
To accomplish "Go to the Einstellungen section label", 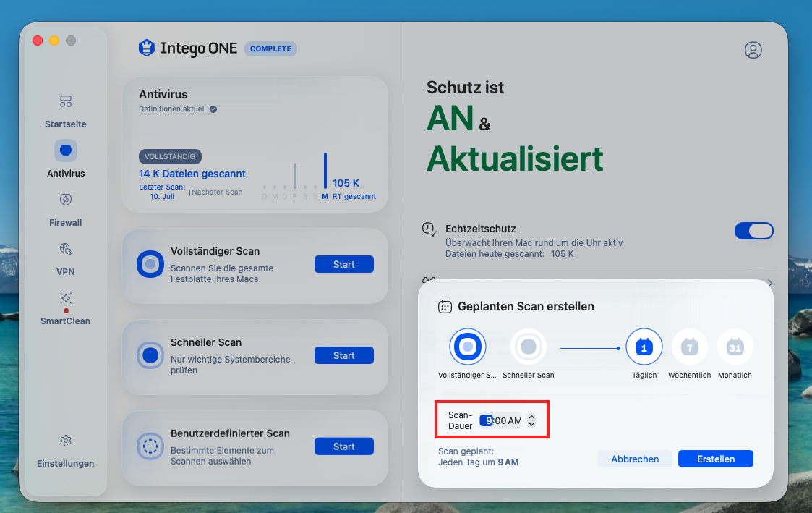I will (65, 464).
